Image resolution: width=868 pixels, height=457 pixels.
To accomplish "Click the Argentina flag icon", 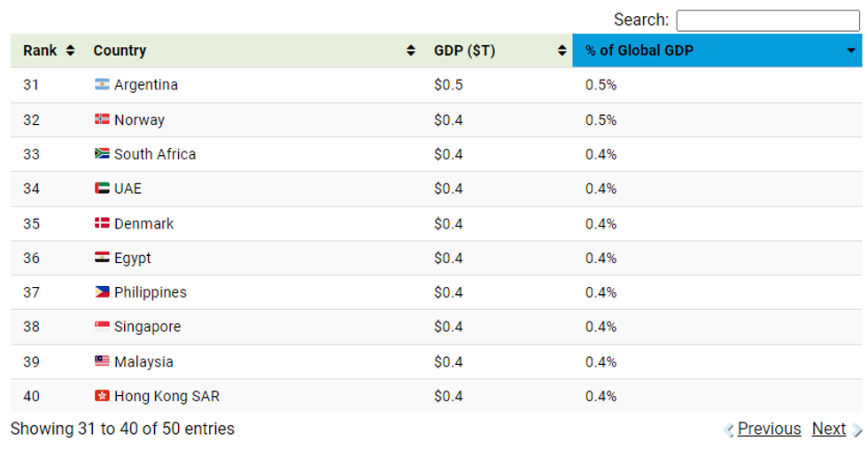I will (102, 85).
